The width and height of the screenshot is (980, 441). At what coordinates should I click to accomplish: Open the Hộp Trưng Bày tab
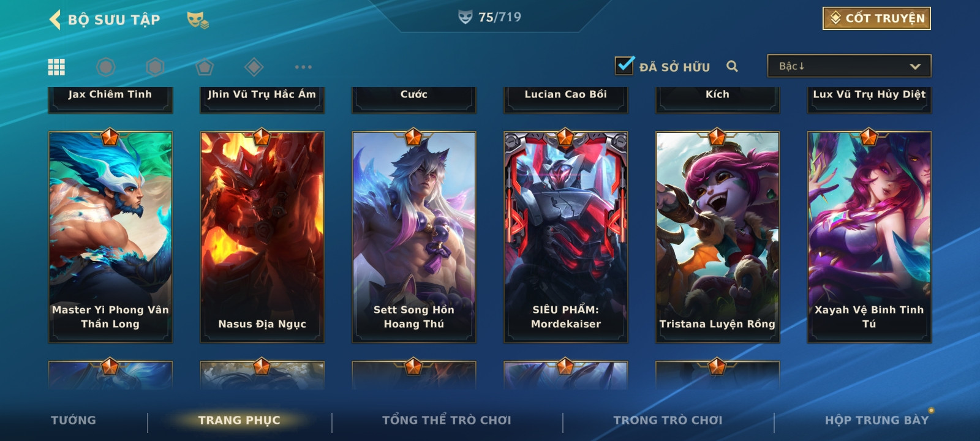(876, 420)
